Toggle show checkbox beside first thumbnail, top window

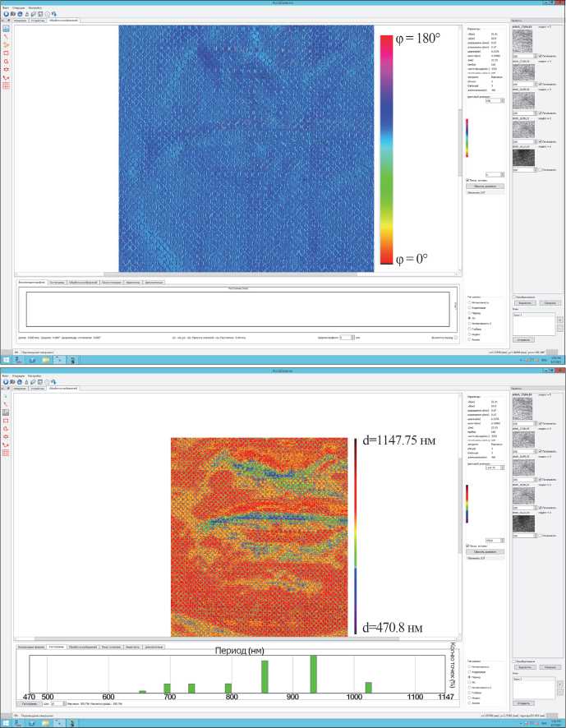click(x=541, y=56)
